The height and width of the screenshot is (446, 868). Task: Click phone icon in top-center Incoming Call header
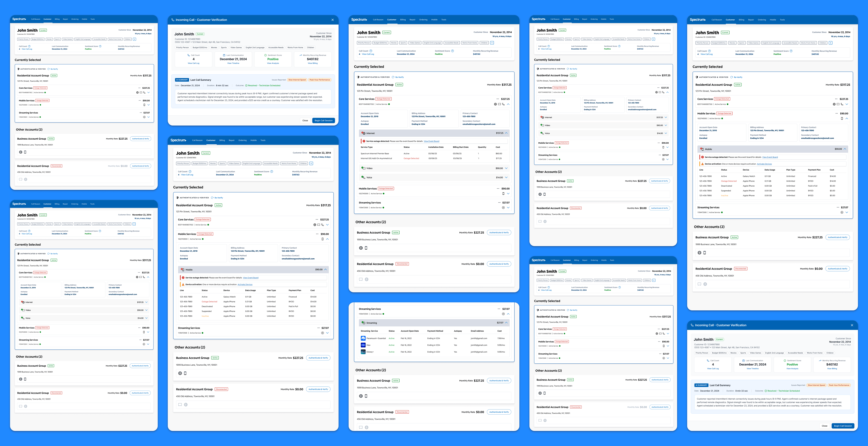click(173, 20)
